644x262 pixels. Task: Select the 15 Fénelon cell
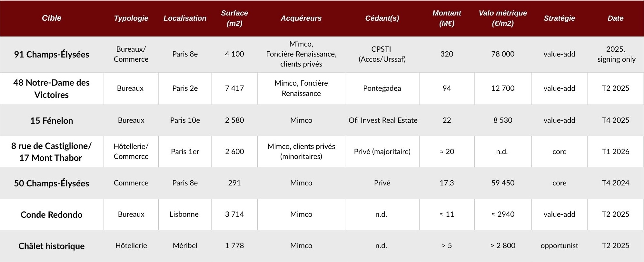52,121
